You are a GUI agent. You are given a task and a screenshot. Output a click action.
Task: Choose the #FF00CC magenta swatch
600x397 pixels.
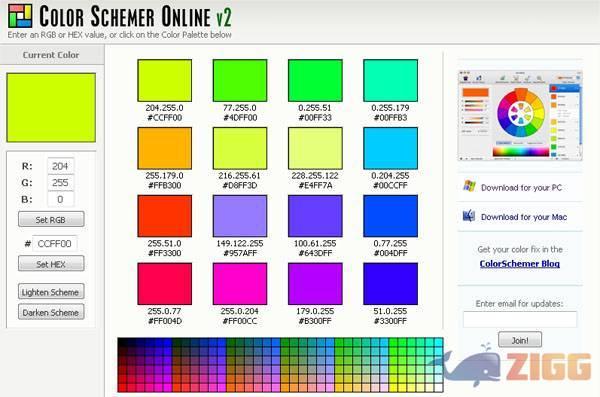(240, 284)
